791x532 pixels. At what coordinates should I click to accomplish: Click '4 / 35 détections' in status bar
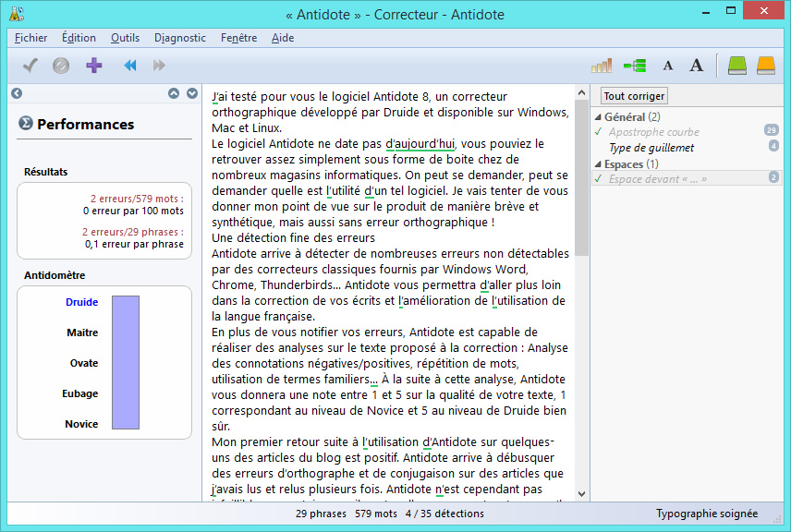pos(444,514)
